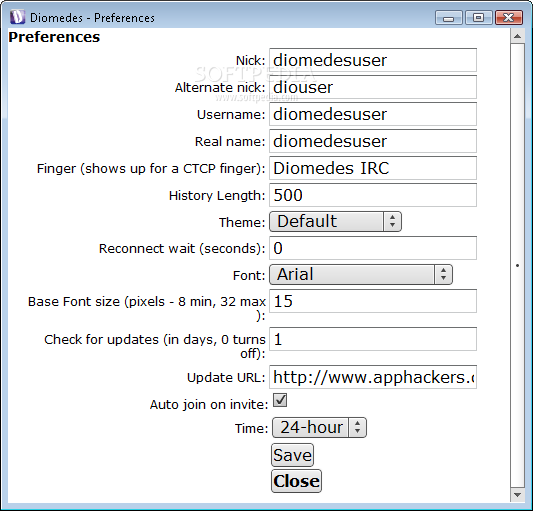Click the Reconnect wait seconds field
The height and width of the screenshot is (511, 533).
(x=373, y=248)
